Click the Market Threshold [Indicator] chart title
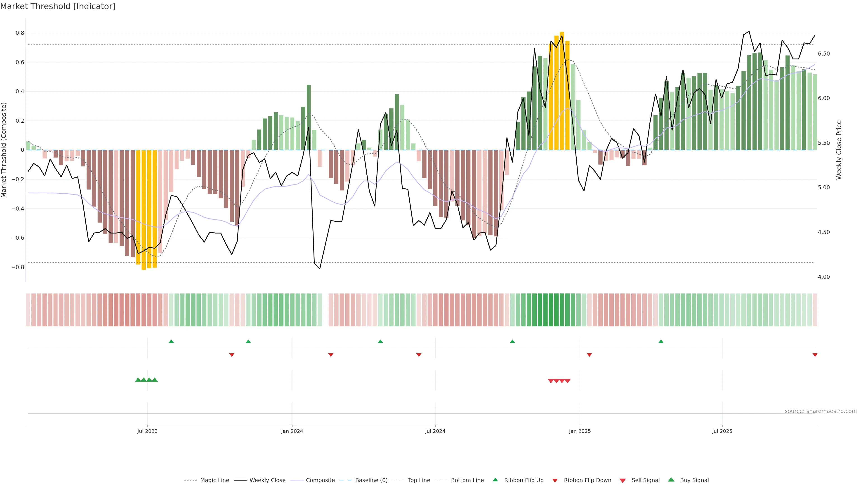 (58, 6)
